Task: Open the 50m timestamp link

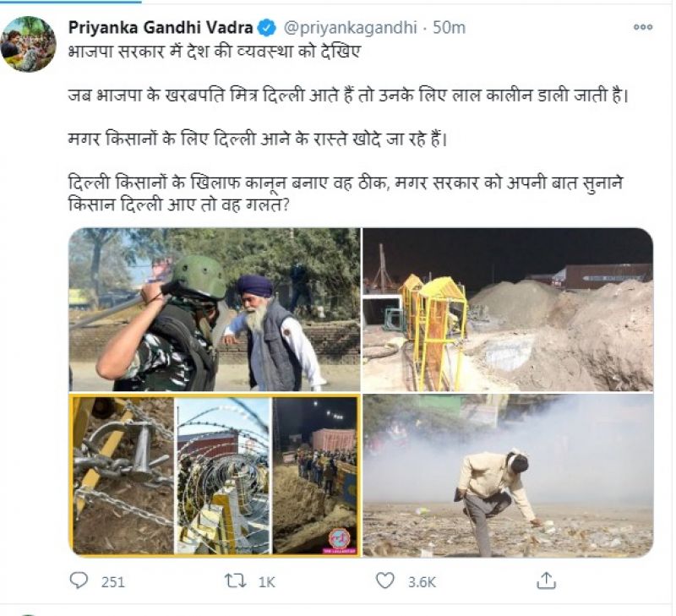Action: 449,28
